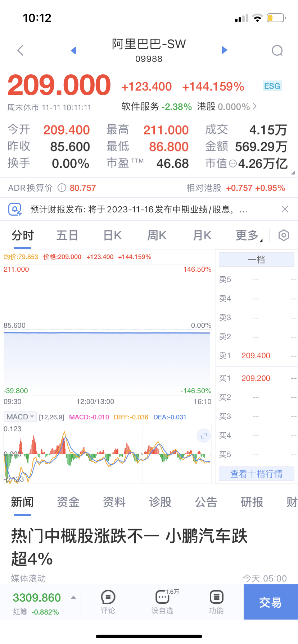This screenshot has height=644, width=298.
Task: Select the 分时 chart tab
Action: click(x=22, y=236)
